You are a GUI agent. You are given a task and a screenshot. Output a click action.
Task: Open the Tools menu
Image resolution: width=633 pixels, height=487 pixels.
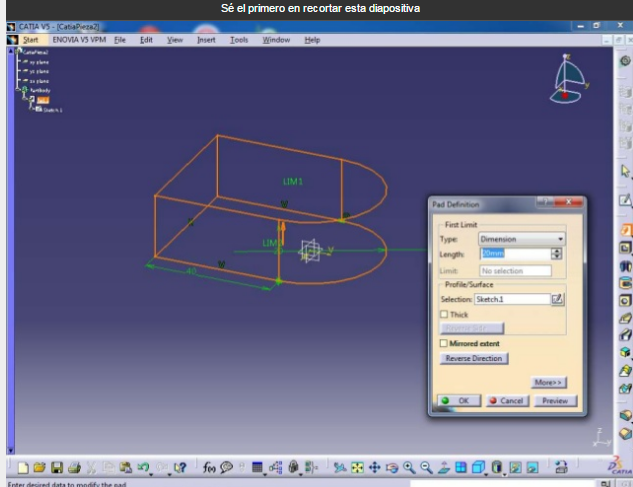[x=239, y=40]
